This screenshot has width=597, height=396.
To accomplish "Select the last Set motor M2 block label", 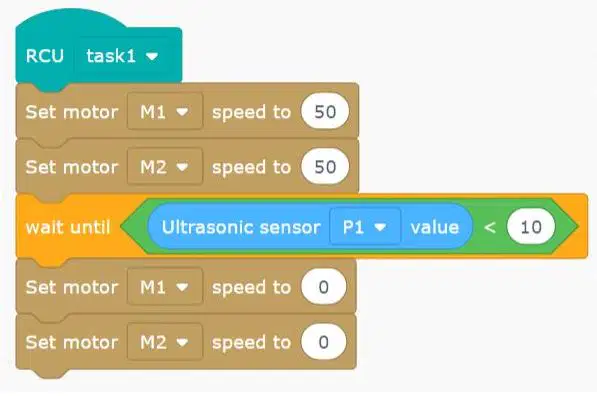I will click(72, 342).
